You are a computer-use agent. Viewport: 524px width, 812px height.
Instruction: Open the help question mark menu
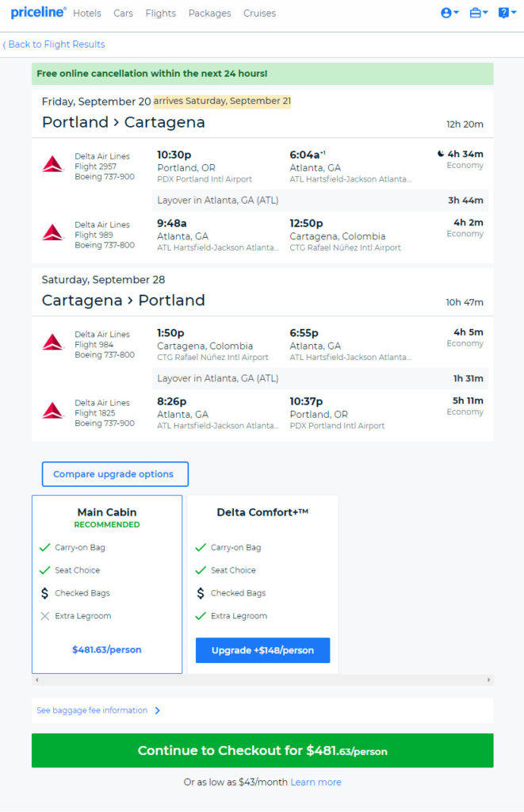pos(507,13)
